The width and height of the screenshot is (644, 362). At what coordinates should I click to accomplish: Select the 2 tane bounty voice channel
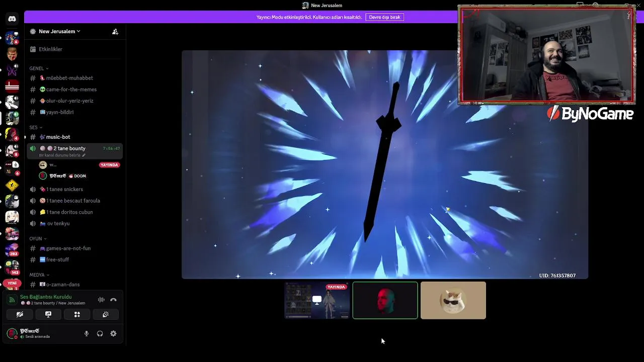pos(74,151)
